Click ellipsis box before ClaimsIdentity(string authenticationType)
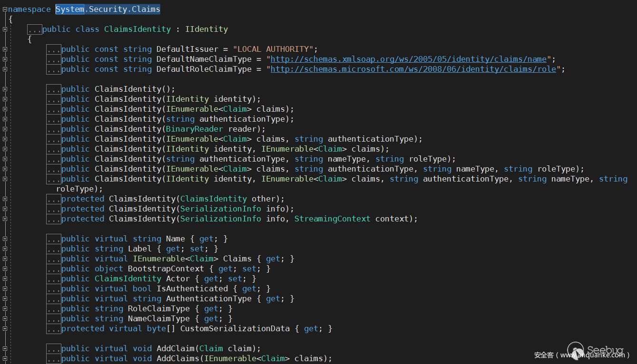Image resolution: width=637 pixels, height=364 pixels. point(54,119)
